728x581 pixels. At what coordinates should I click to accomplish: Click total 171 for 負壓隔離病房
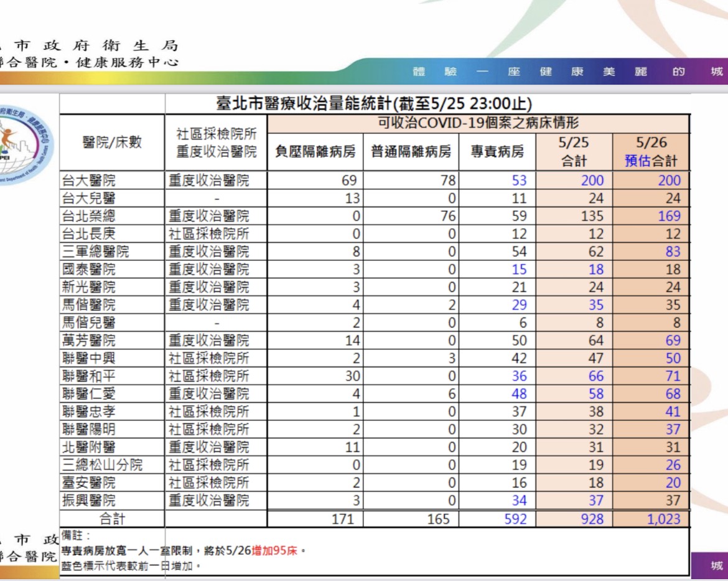click(x=343, y=519)
